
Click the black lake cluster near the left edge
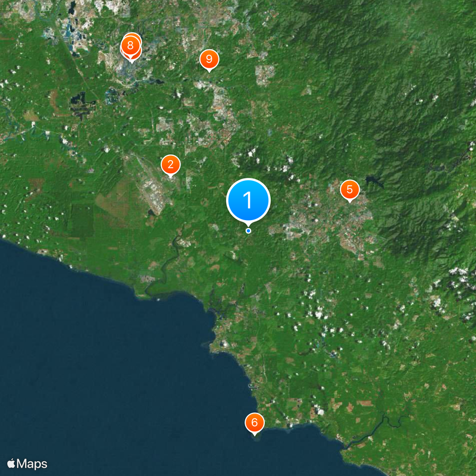80,104
